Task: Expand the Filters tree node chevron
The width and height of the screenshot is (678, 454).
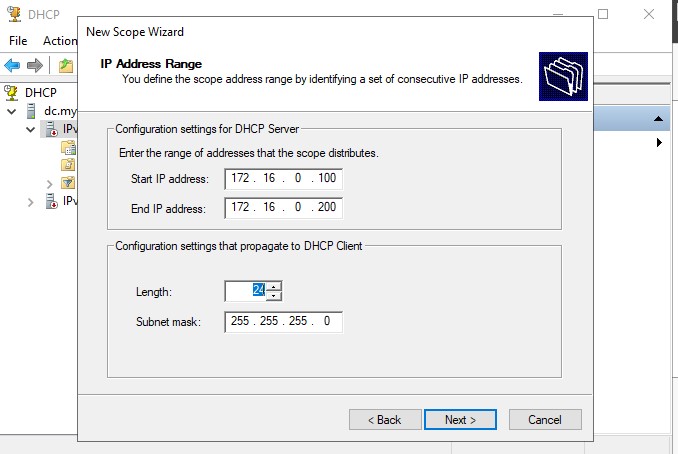Action: [49, 184]
